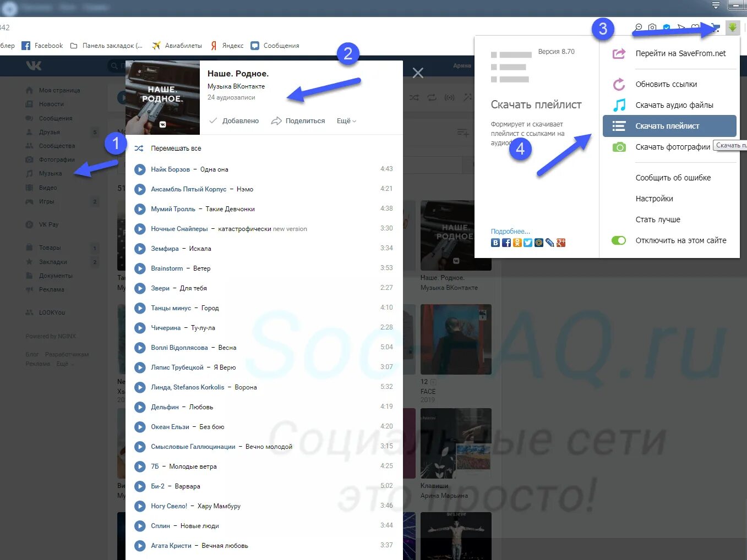Close the playlist popup with X
This screenshot has height=560, width=747.
(x=418, y=73)
